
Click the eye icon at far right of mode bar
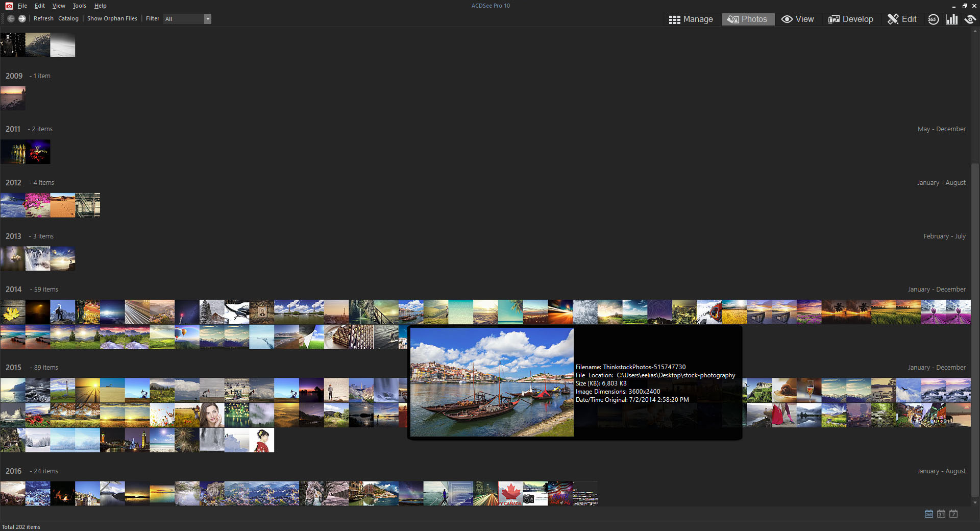tap(970, 19)
